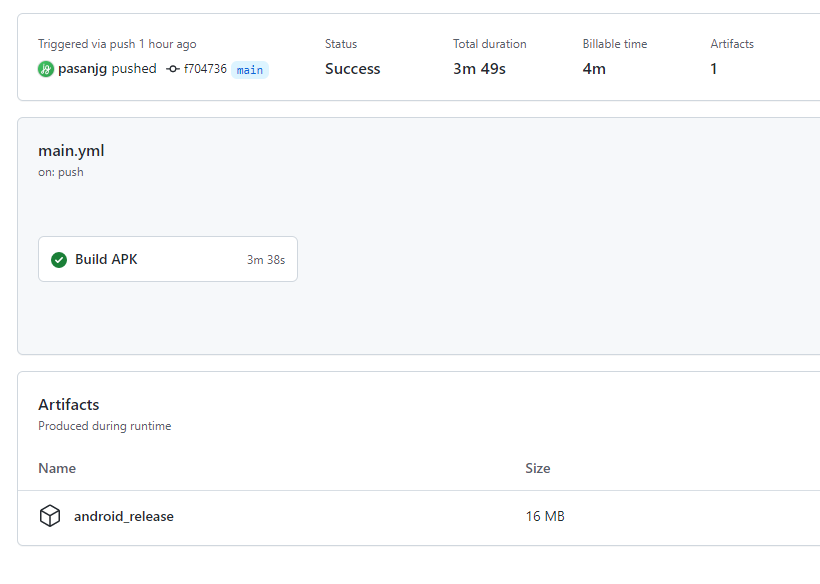Click the Name column header
Image resolution: width=820 pixels, height=584 pixels.
click(x=57, y=468)
